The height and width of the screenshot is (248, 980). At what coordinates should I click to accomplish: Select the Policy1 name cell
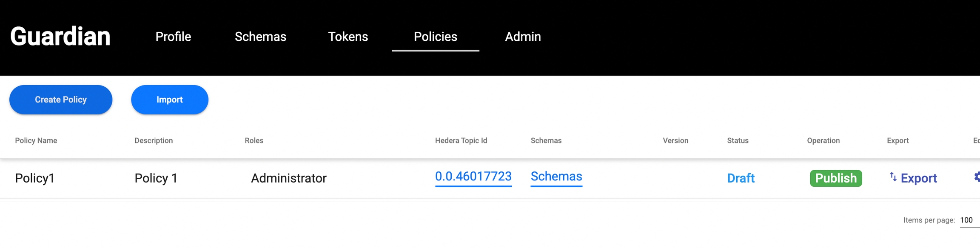coord(35,178)
